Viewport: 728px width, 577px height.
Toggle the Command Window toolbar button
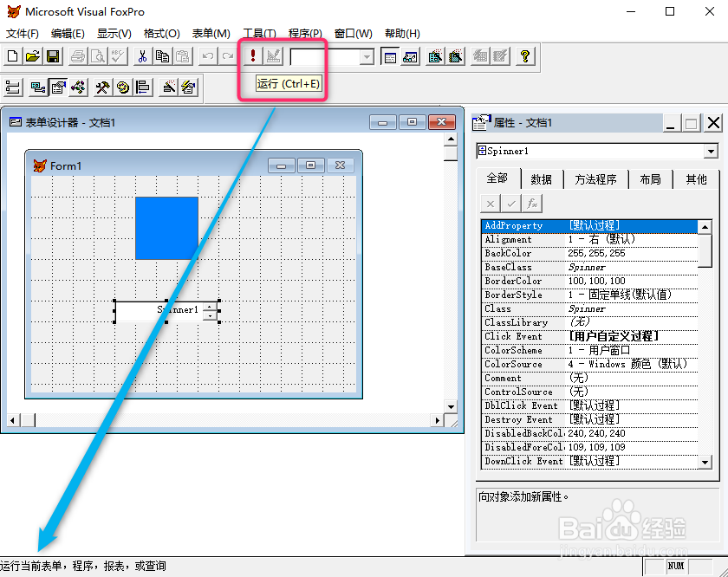(390, 56)
